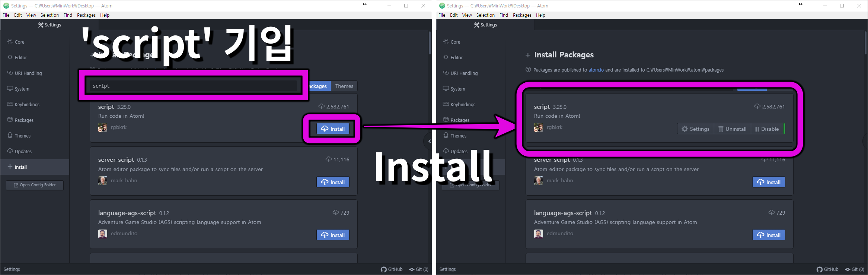868x275 pixels.
Task: Install language-ags-script in left window
Action: click(x=333, y=235)
